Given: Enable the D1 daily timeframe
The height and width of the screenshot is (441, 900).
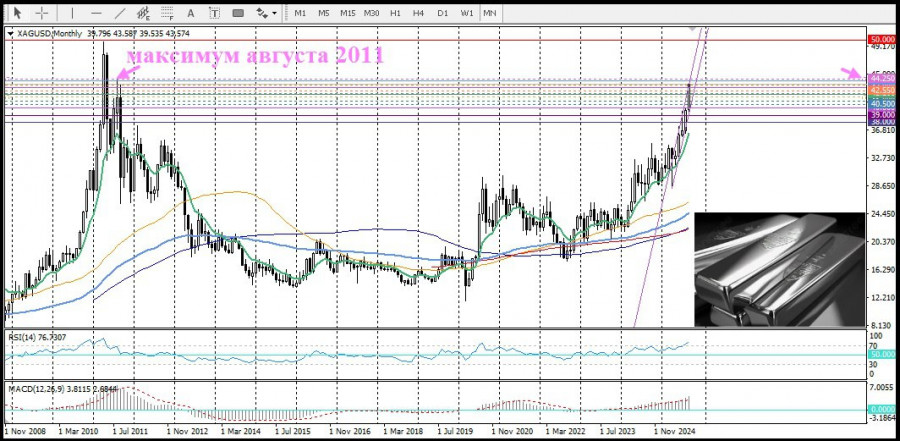Looking at the screenshot, I should coord(442,13).
